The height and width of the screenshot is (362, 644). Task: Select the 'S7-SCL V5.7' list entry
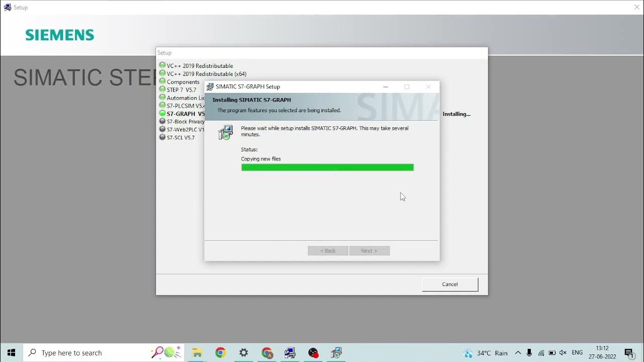(181, 138)
